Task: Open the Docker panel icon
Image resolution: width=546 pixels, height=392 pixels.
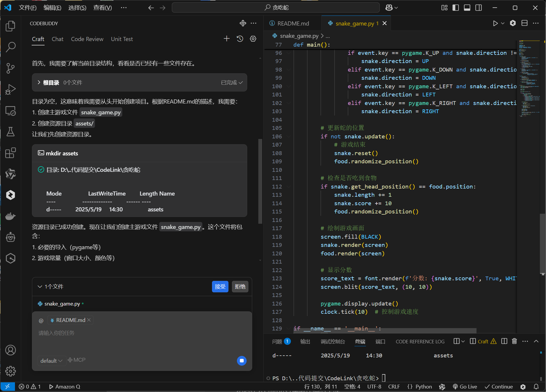Action: (x=11, y=216)
